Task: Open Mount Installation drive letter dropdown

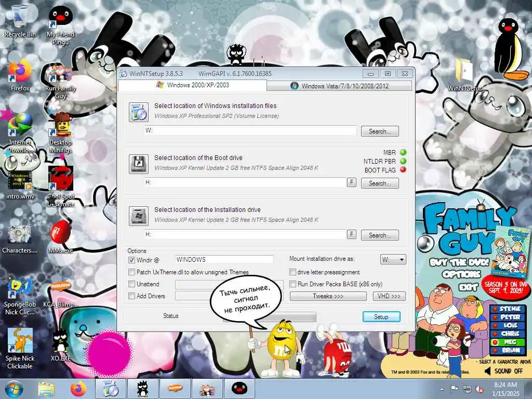Action: (393, 260)
